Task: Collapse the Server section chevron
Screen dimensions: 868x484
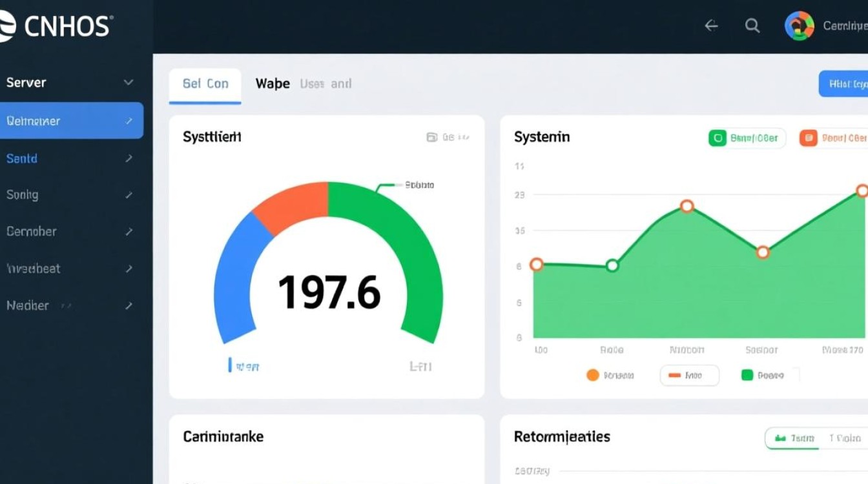Action: (x=129, y=83)
